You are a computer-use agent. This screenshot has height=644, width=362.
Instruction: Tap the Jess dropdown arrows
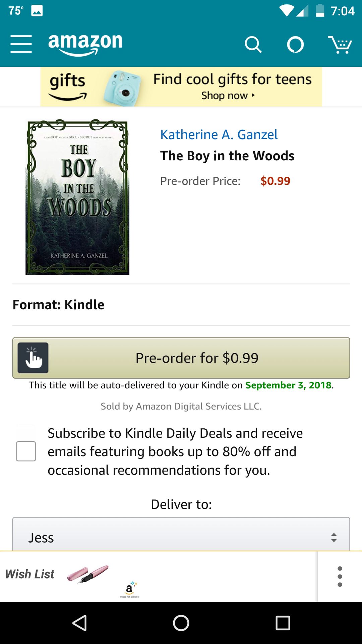pos(334,537)
